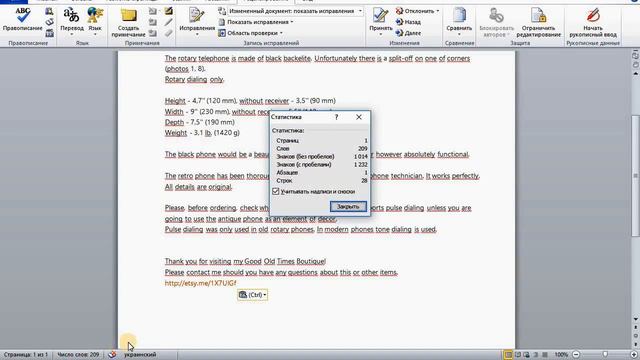Viewport: 640px width, 360px height.
Task: Click the word 'Height' in the document
Action: [175, 100]
